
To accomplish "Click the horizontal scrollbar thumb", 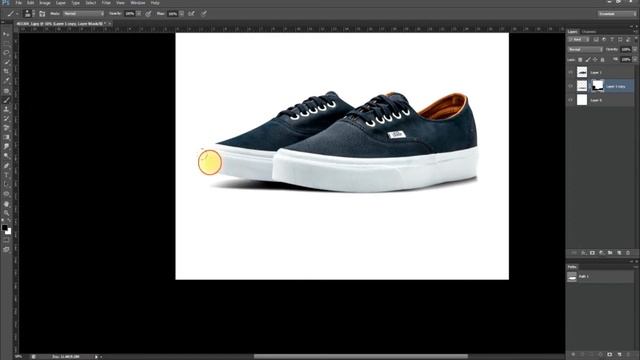I will tap(361, 356).
